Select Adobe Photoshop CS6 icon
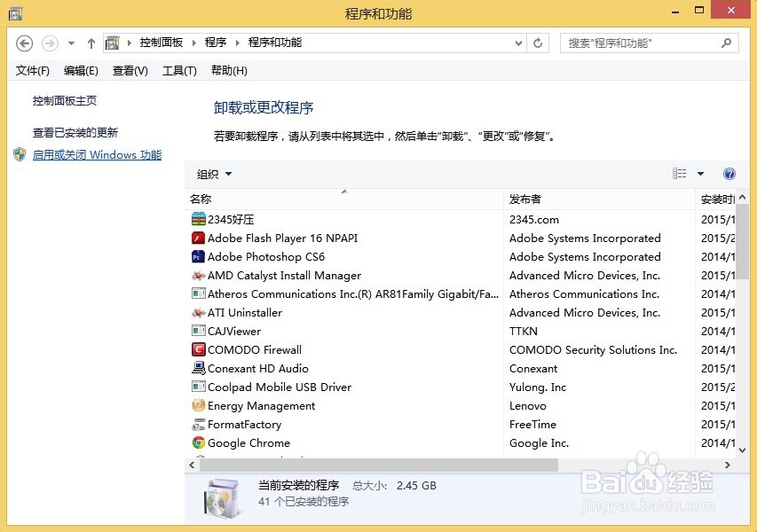This screenshot has width=757, height=532. [x=199, y=256]
